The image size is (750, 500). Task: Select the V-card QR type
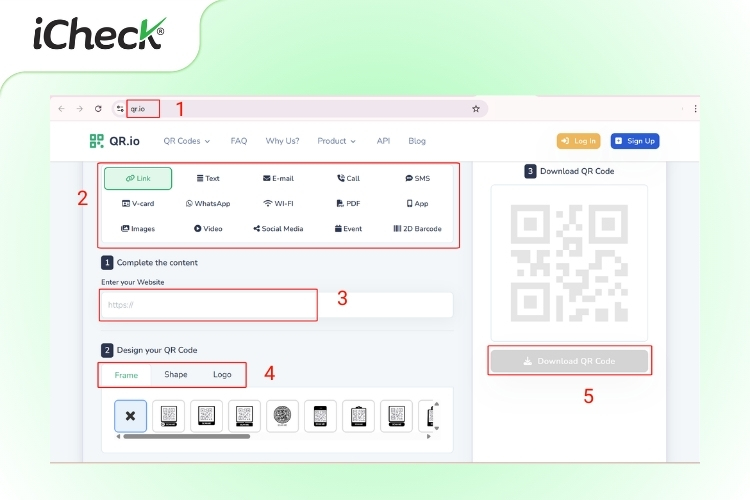coord(138,203)
